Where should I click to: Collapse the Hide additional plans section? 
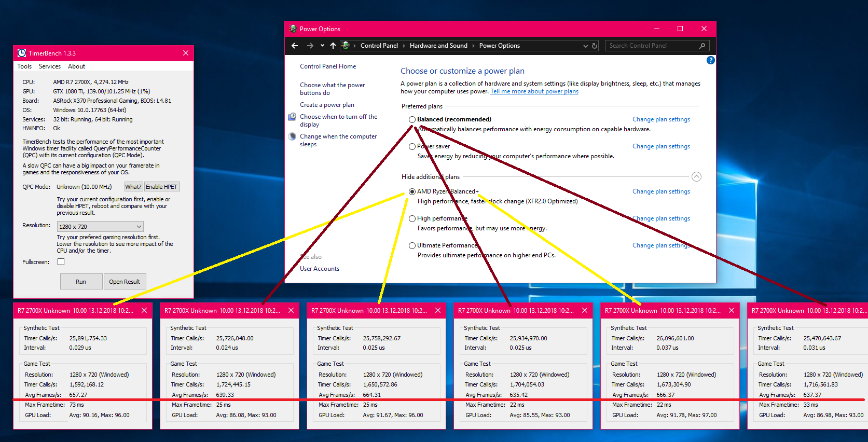pos(696,177)
